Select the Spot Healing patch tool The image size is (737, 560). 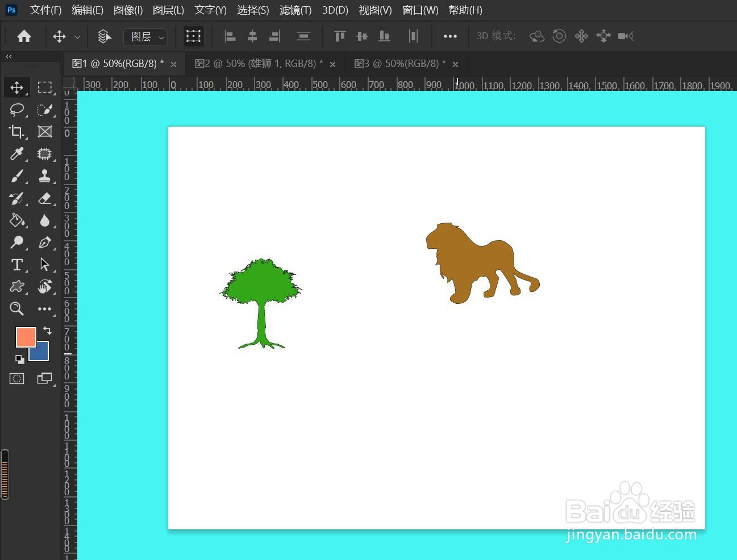pyautogui.click(x=45, y=154)
